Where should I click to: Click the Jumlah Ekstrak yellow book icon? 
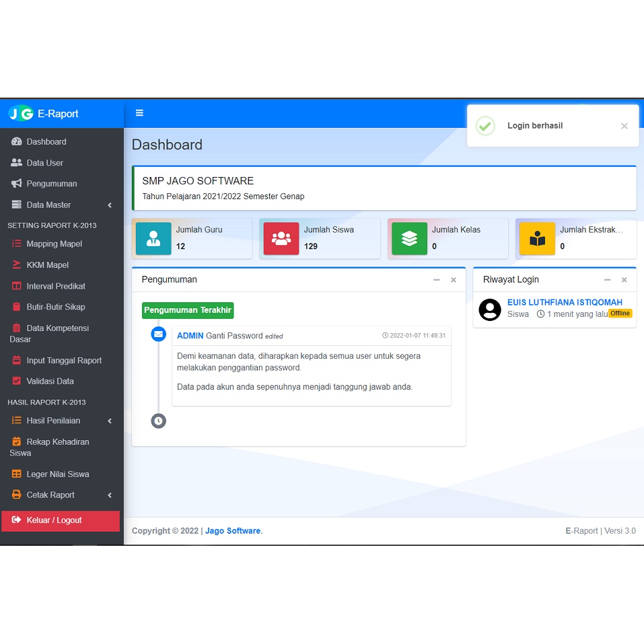[x=537, y=239]
